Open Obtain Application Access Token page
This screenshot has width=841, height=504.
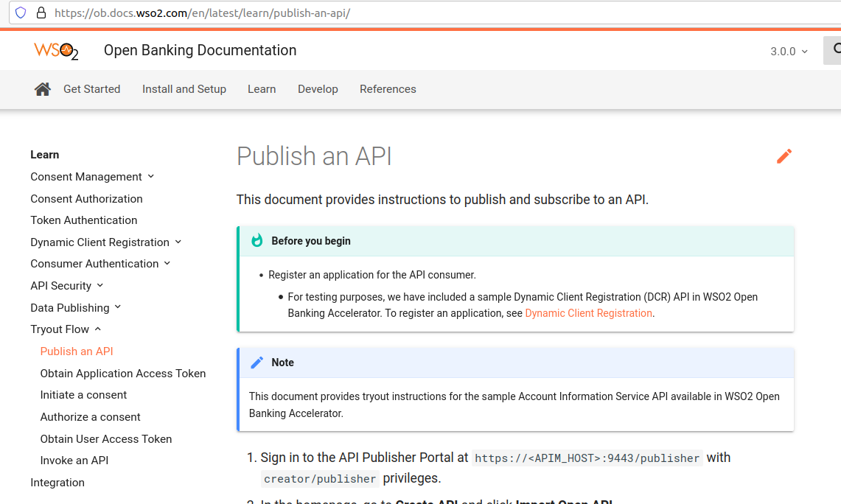click(x=123, y=373)
